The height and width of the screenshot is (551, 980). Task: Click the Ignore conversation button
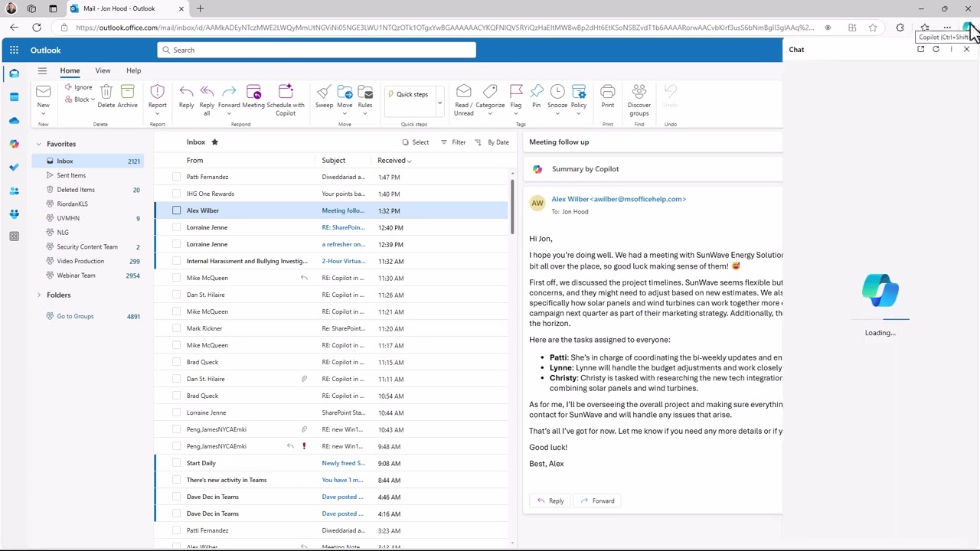(78, 87)
